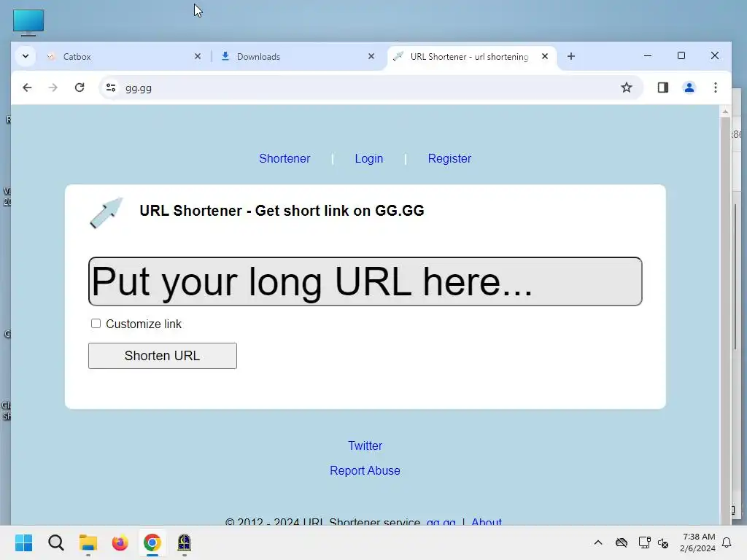Open the Chrome profile menu
Viewport: 747px width, 560px height.
pyautogui.click(x=689, y=87)
